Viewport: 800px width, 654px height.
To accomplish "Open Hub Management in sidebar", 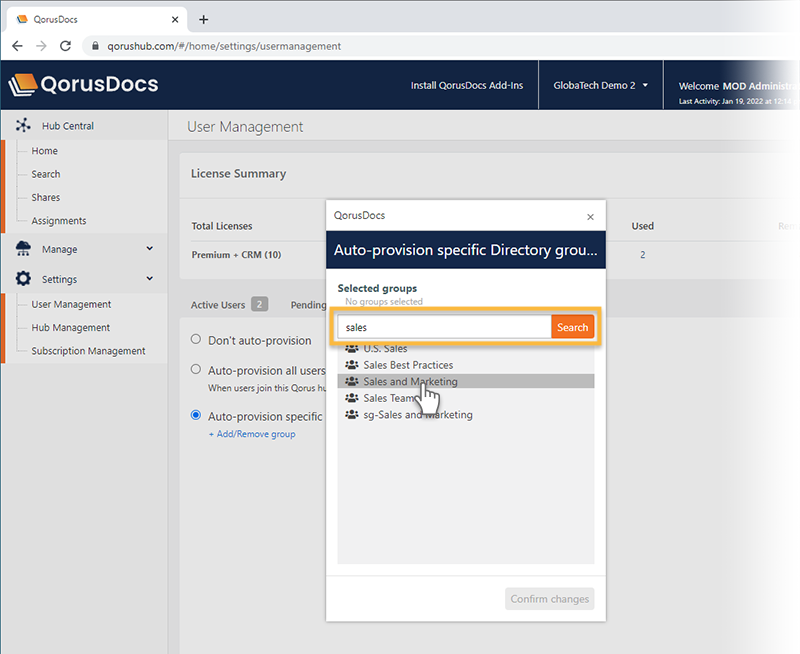I will (x=70, y=328).
